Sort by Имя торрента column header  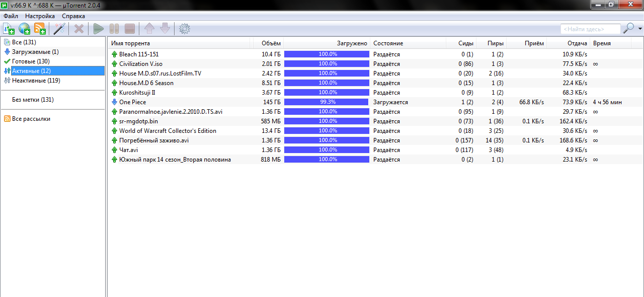(x=180, y=43)
